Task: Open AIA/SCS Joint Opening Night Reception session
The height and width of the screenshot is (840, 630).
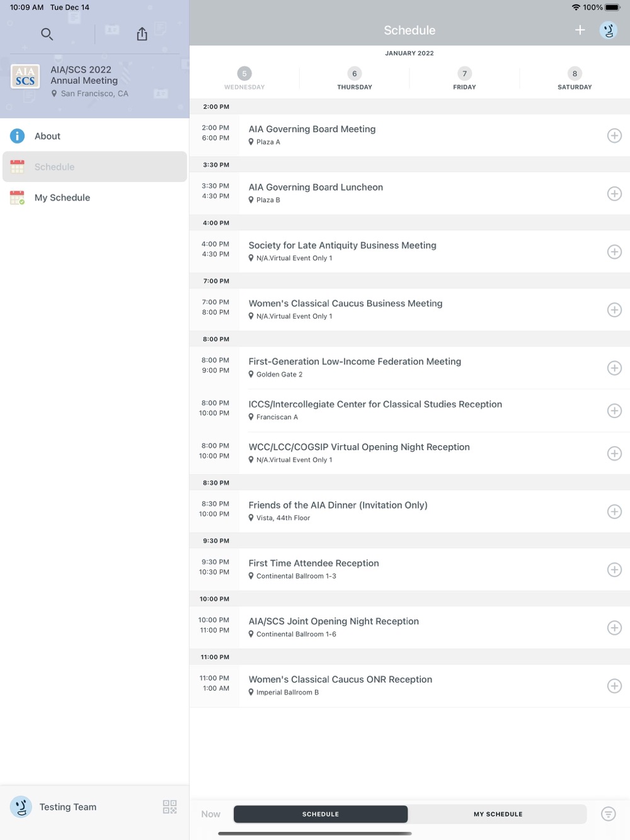Action: point(409,628)
